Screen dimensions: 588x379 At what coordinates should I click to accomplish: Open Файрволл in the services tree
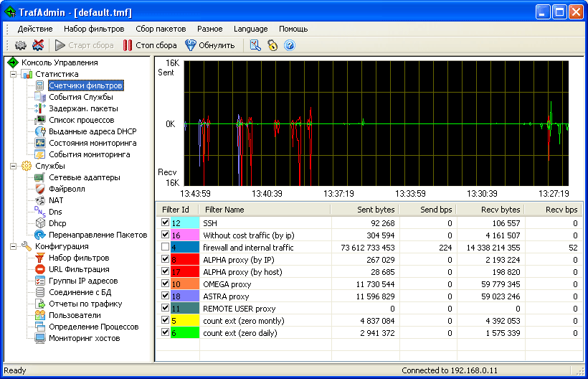[66, 189]
